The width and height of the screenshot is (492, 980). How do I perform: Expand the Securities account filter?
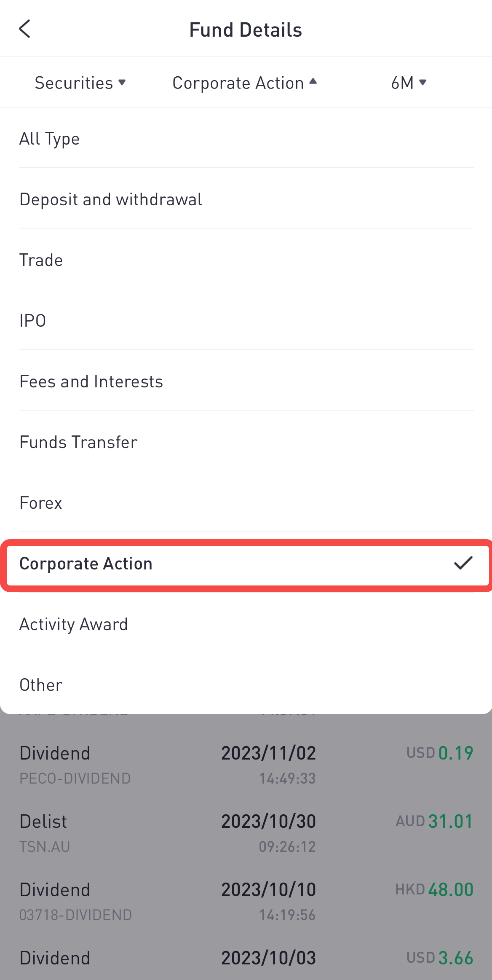[80, 83]
